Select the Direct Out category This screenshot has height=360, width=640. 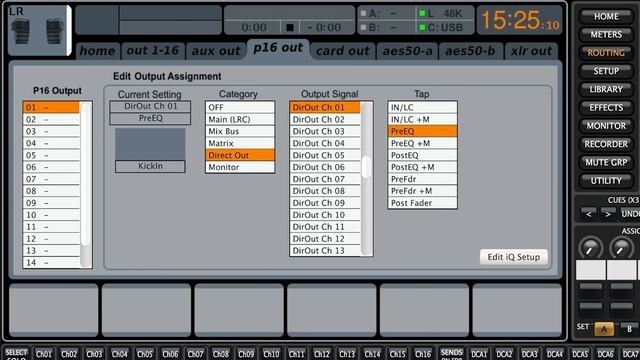(x=240, y=155)
